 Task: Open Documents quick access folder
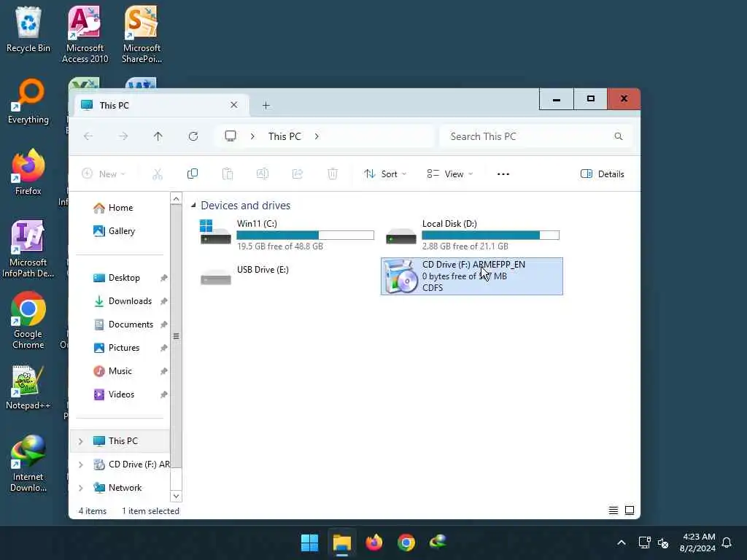131,324
